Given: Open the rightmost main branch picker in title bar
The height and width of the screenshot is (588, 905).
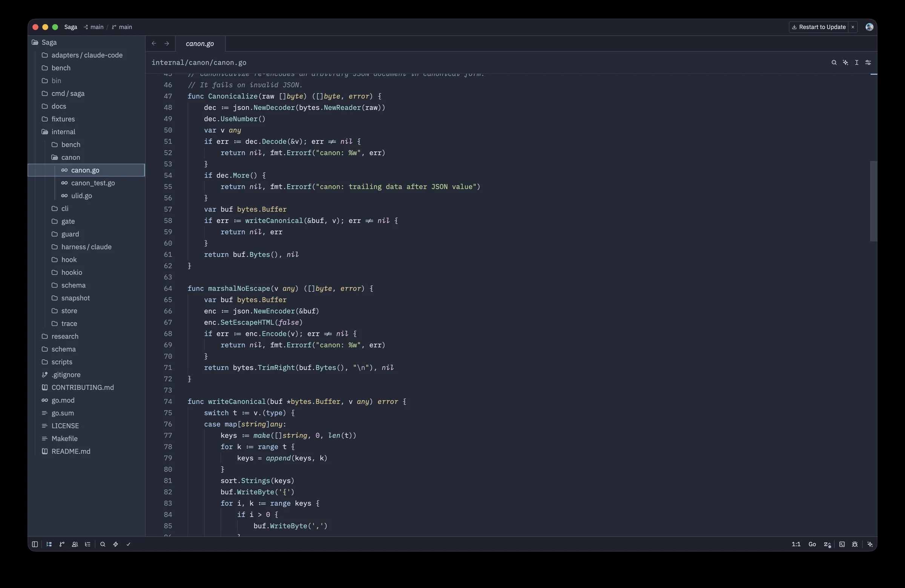Looking at the screenshot, I should pos(122,27).
